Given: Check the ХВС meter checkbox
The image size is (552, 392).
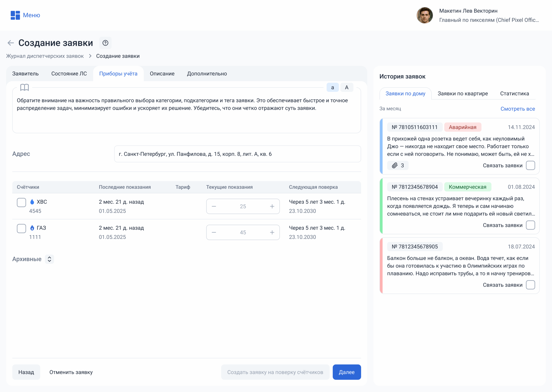Looking at the screenshot, I should [x=22, y=202].
